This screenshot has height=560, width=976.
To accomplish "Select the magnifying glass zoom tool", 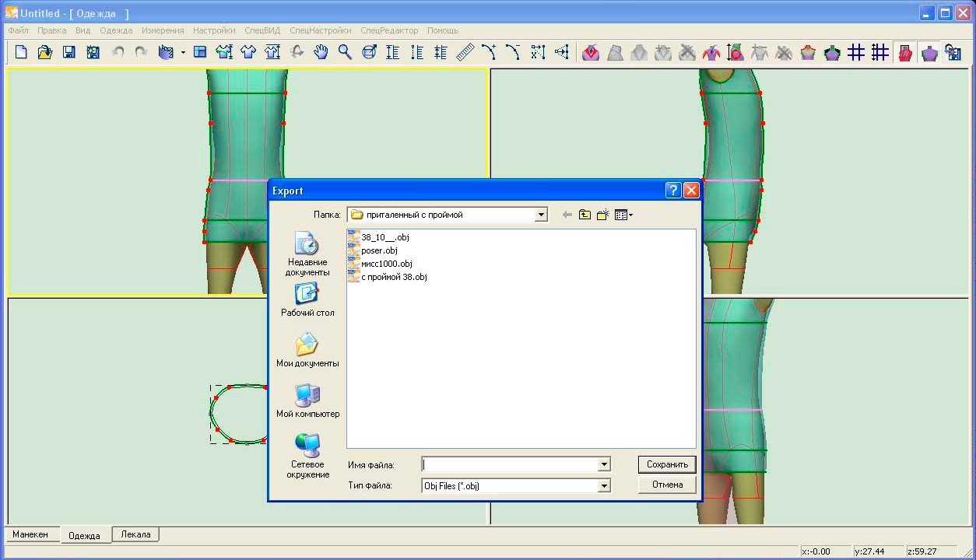I will pos(345,52).
